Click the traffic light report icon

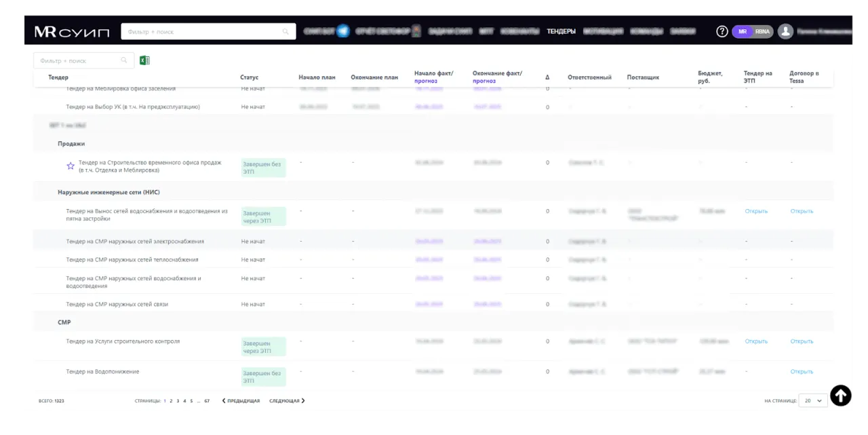[x=416, y=31]
